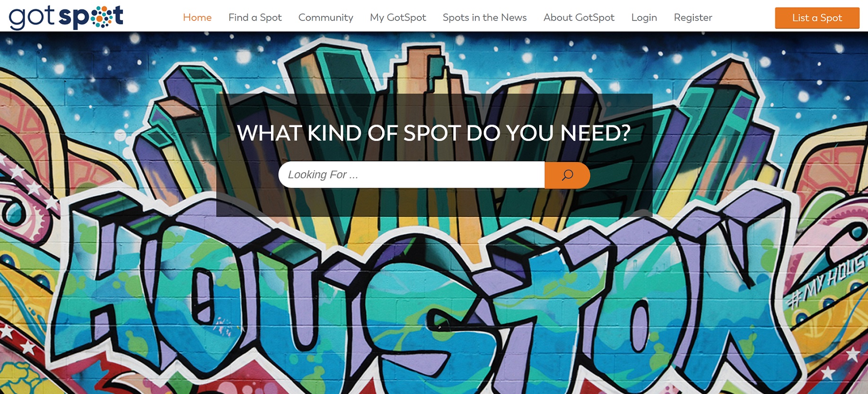Click the orange search submit button

tap(567, 175)
